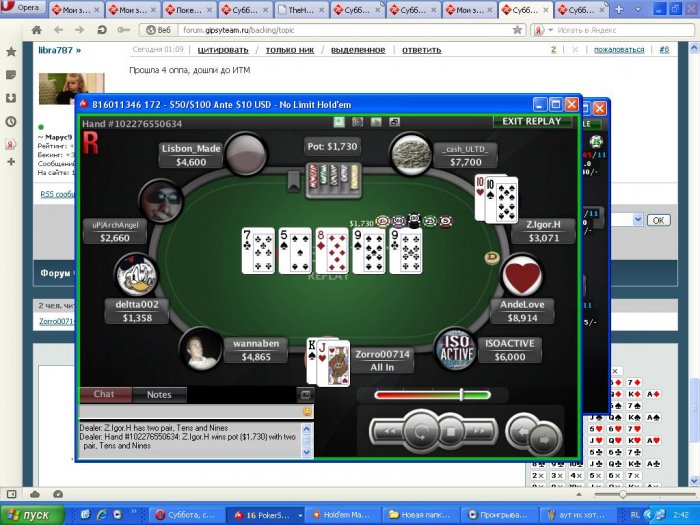The height and width of the screenshot is (525, 700).
Task: Add a sidebar panel with plus
Action: click(x=11, y=162)
